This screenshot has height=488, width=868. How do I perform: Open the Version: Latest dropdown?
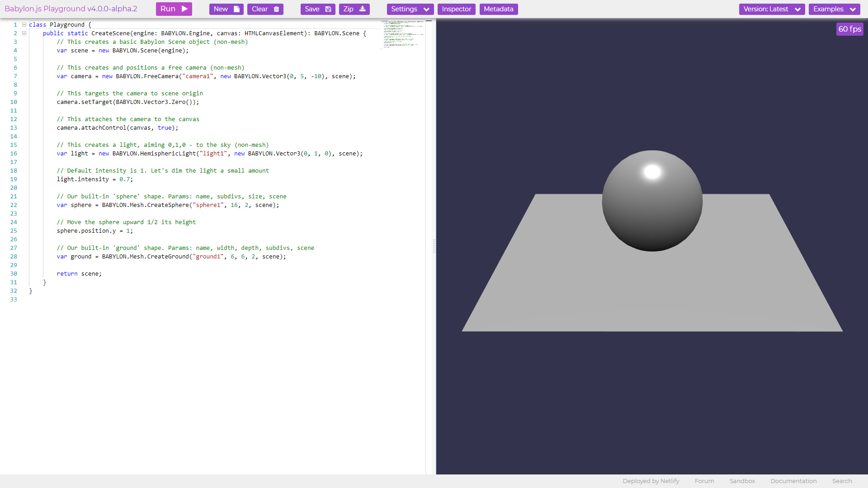(x=771, y=9)
